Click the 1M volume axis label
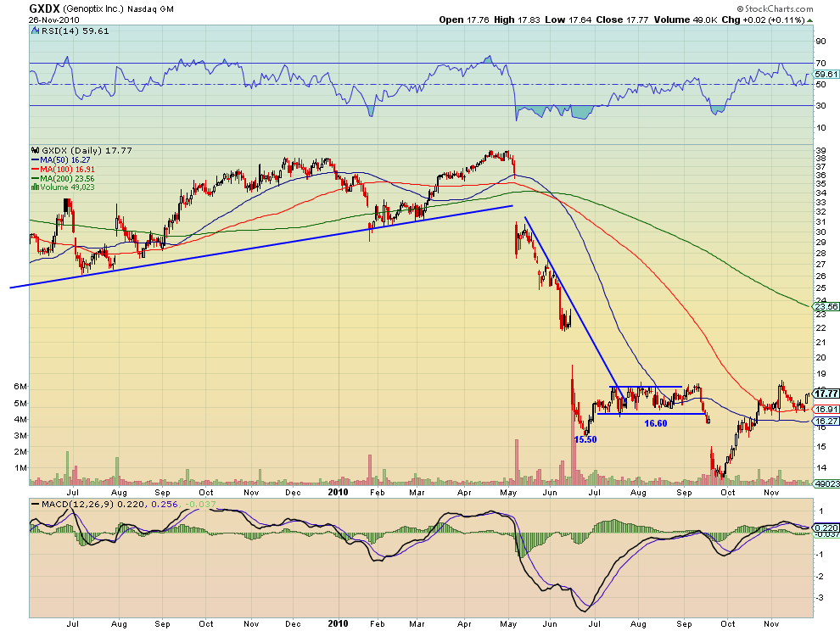The height and width of the screenshot is (631, 840). [x=20, y=467]
